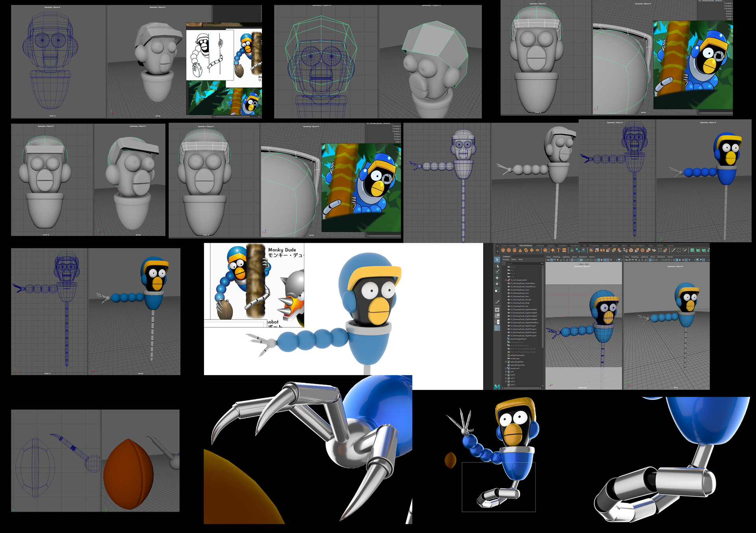Open the Outliner Display menu
Screen dimensions: 756x533
[506, 260]
